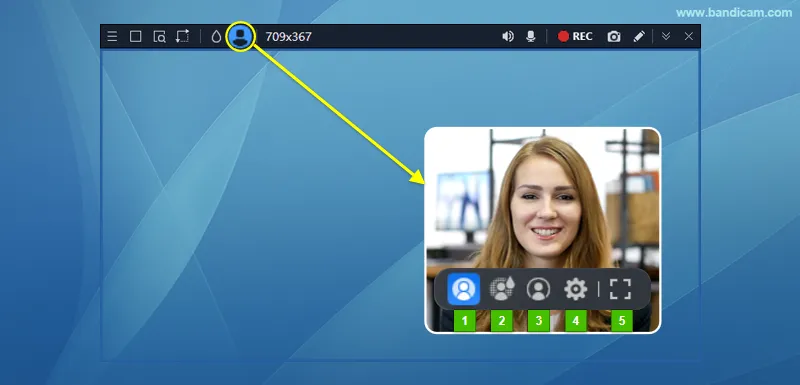The height and width of the screenshot is (385, 800).
Task: Start recording with the REC button
Action: coord(575,37)
